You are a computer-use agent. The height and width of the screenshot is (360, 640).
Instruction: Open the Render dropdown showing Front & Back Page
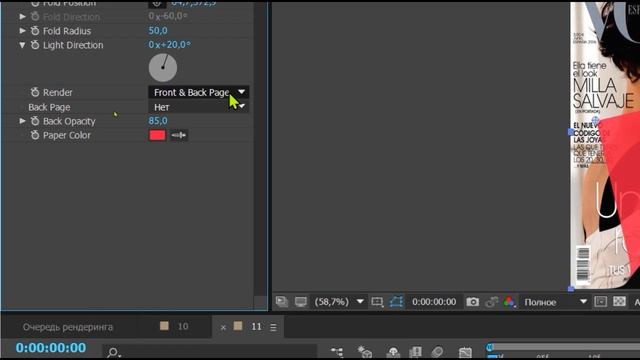pos(199,92)
